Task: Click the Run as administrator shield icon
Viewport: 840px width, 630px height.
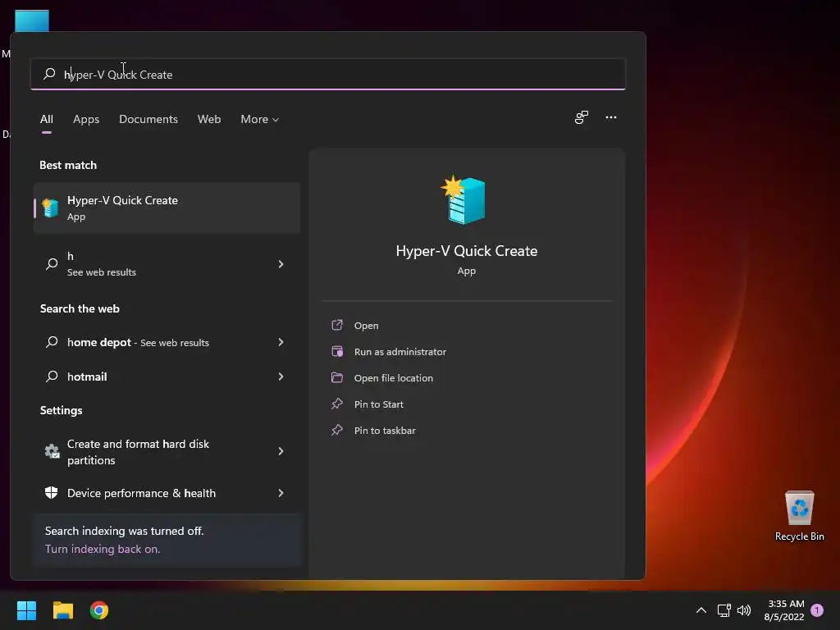Action: point(337,351)
